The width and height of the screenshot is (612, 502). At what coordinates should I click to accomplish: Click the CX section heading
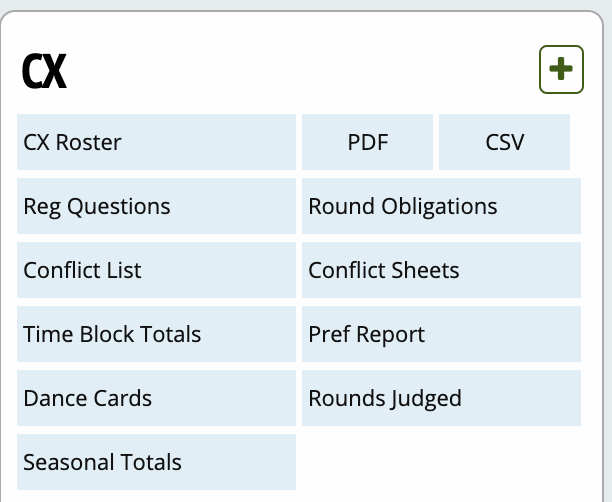(45, 71)
